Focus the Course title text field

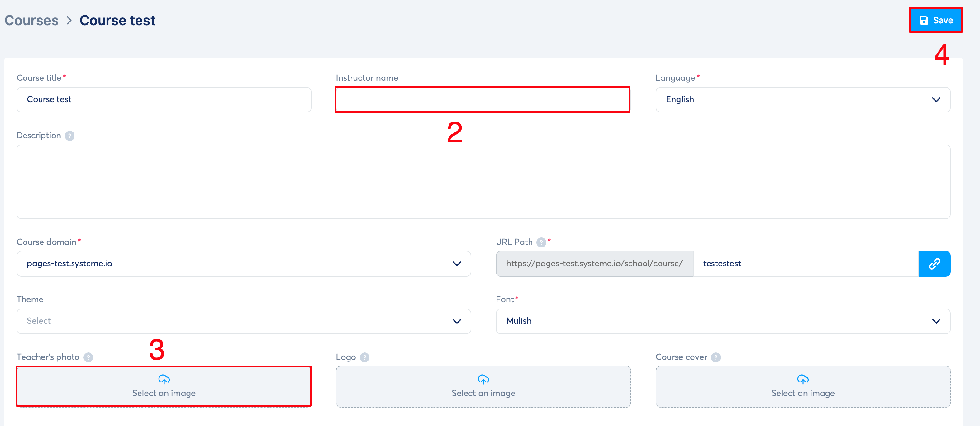pyautogui.click(x=164, y=100)
